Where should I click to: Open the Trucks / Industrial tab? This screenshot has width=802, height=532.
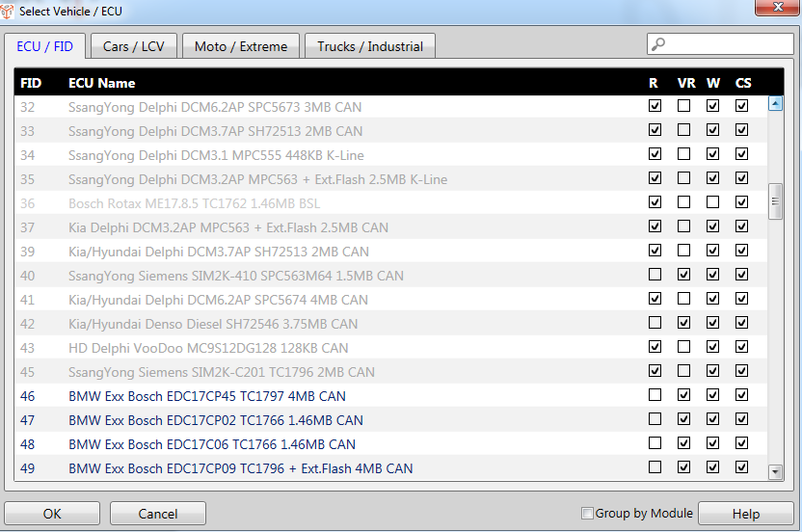[x=370, y=46]
